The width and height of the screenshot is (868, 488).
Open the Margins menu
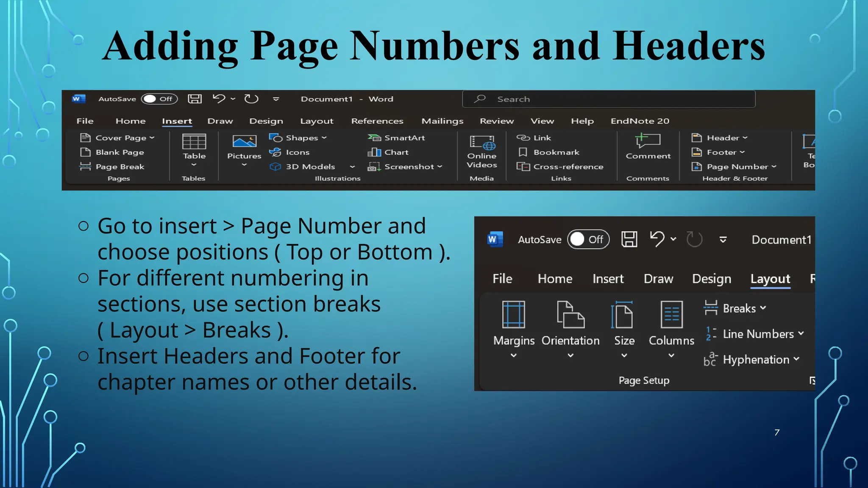514,330
